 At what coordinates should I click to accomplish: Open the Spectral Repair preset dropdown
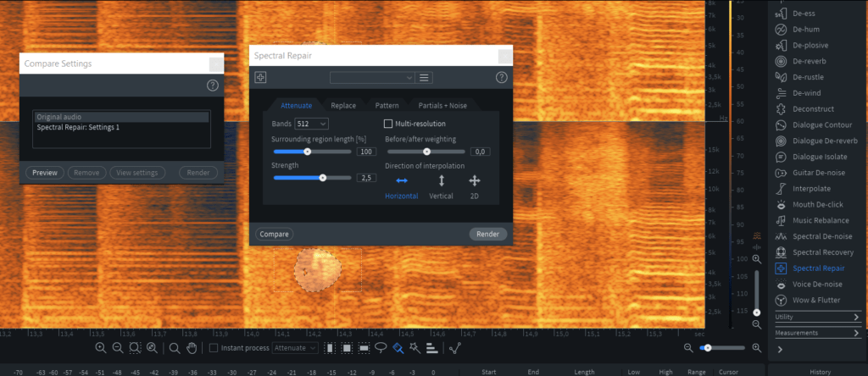pos(372,78)
